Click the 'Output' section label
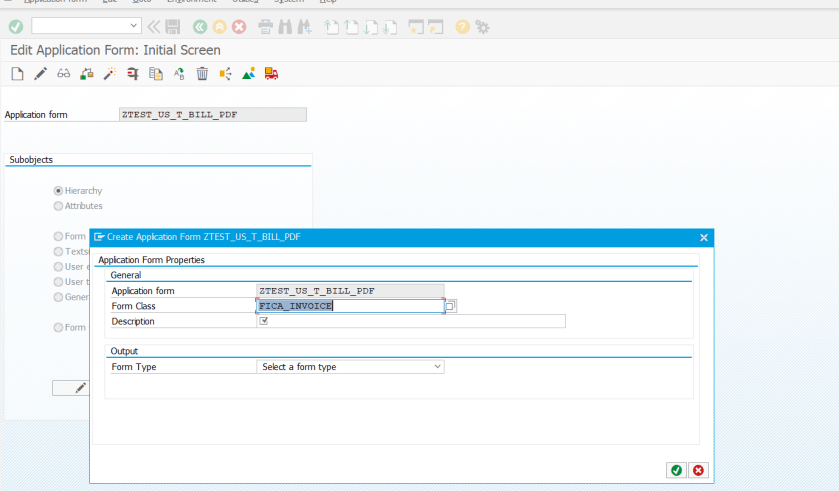Screen dimensions: 839x491 coord(124,351)
